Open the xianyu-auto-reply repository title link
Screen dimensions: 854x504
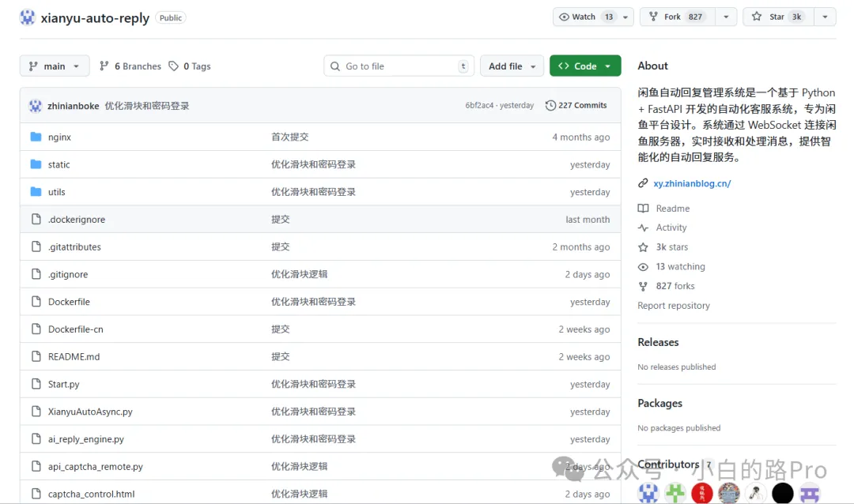(95, 18)
